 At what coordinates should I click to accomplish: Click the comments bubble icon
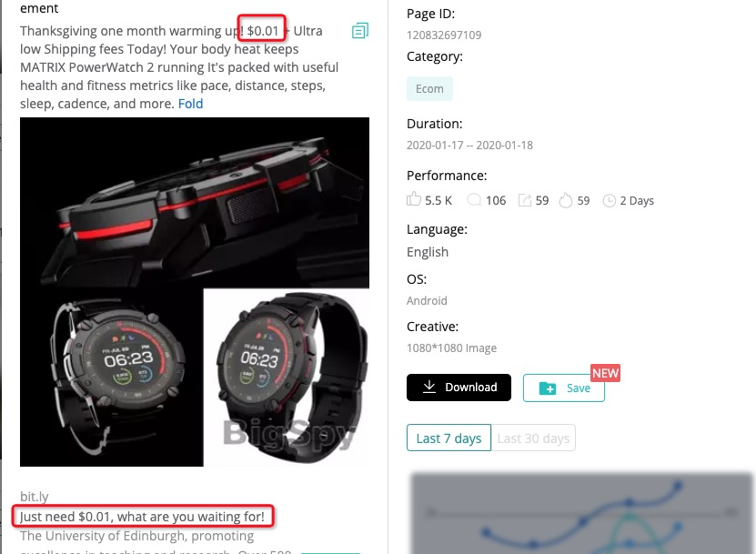(x=474, y=199)
